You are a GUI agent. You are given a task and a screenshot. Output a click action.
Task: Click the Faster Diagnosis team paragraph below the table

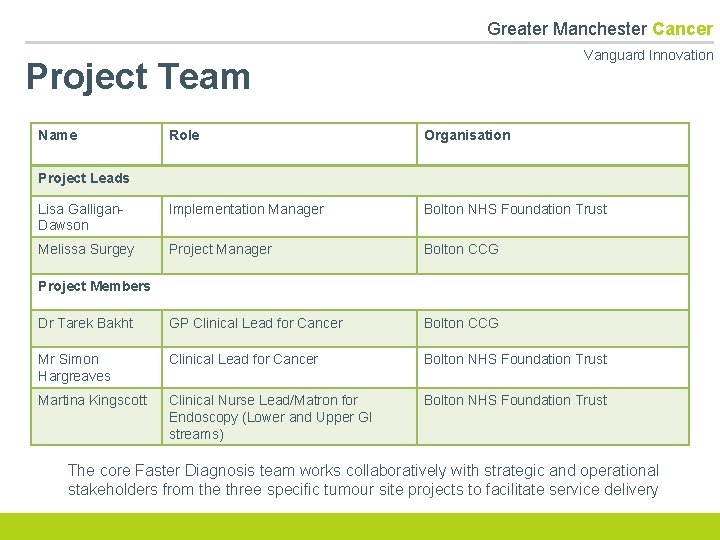point(363,479)
